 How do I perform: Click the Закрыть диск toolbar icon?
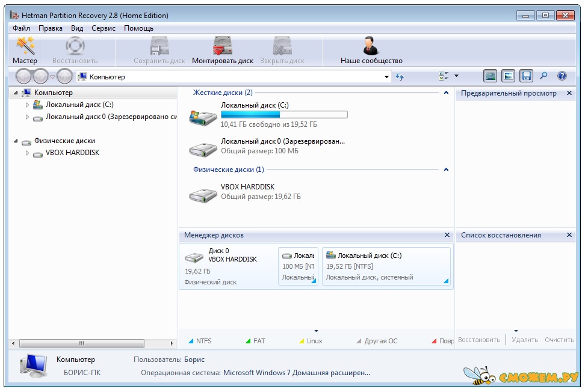click(x=282, y=51)
